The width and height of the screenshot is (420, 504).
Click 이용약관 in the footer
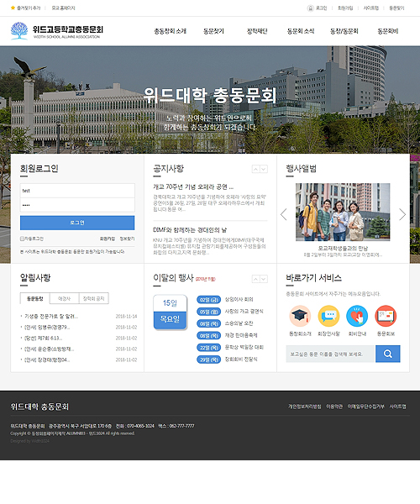point(334,407)
